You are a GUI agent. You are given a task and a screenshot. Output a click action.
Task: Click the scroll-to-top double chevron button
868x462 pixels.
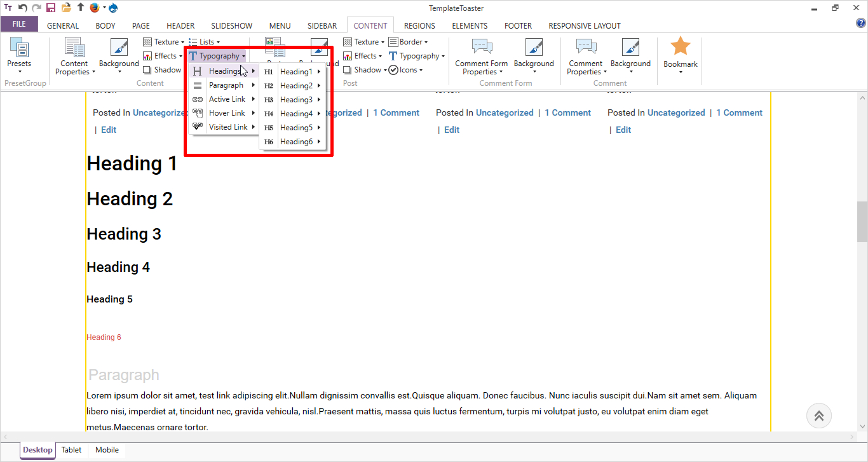coord(819,416)
